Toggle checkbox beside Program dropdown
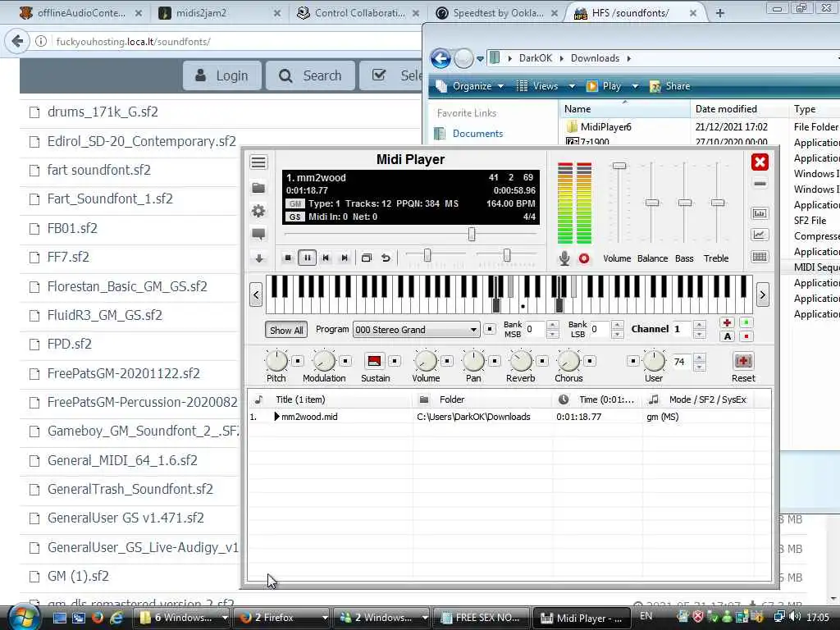The height and width of the screenshot is (630, 840). click(490, 329)
